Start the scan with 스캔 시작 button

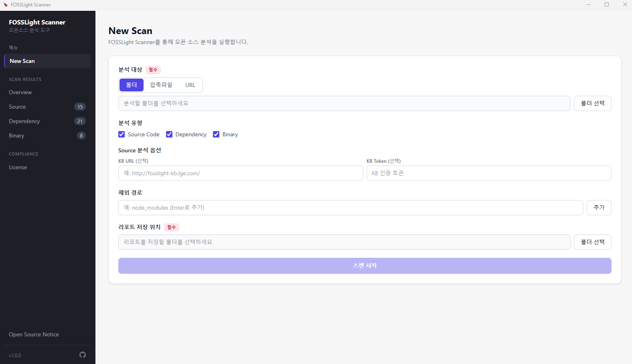pyautogui.click(x=365, y=266)
